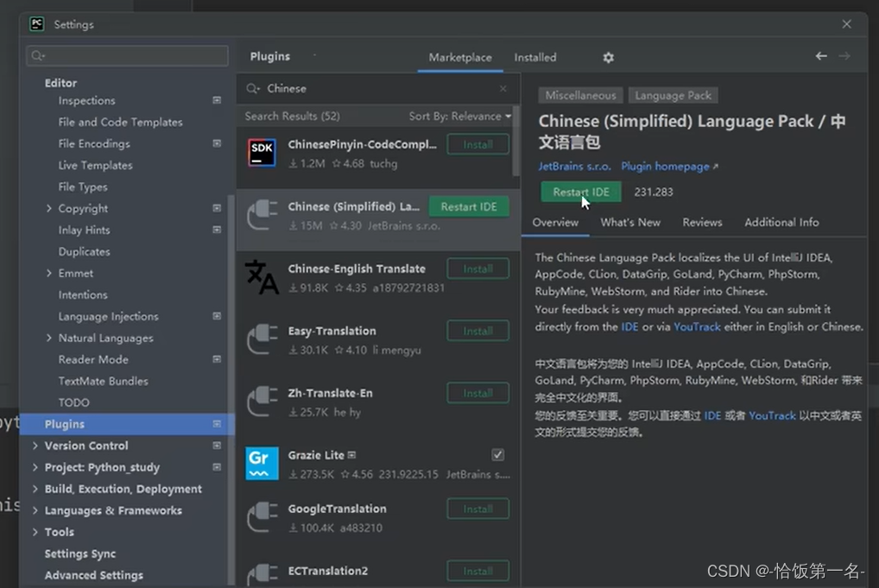This screenshot has height=588, width=879.
Task: Click the bundled icon next to Grazie Lite
Action: (351, 455)
